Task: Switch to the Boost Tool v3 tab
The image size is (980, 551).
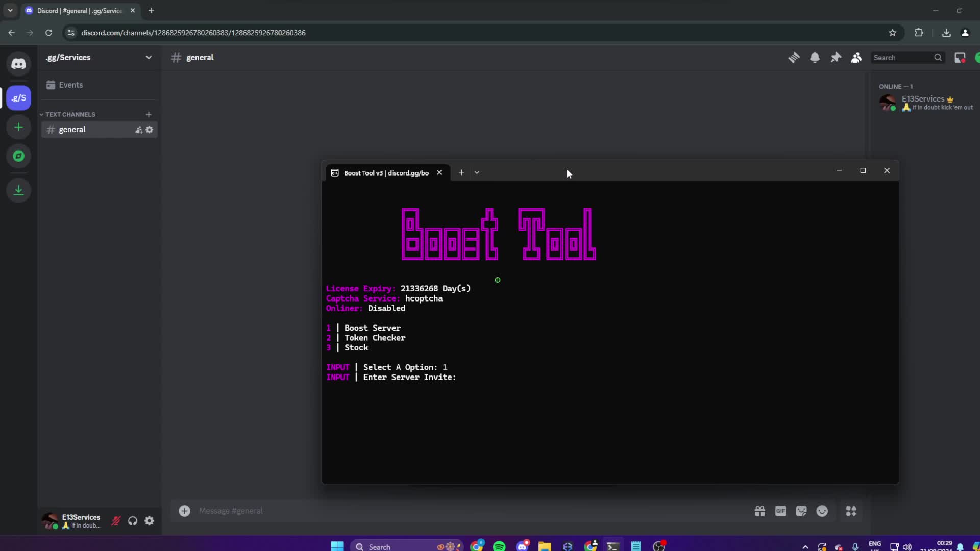Action: 385,172
